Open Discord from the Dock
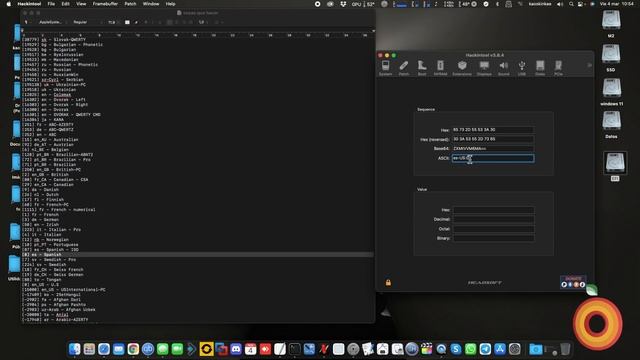This screenshot has width=640, height=360. tap(236, 349)
